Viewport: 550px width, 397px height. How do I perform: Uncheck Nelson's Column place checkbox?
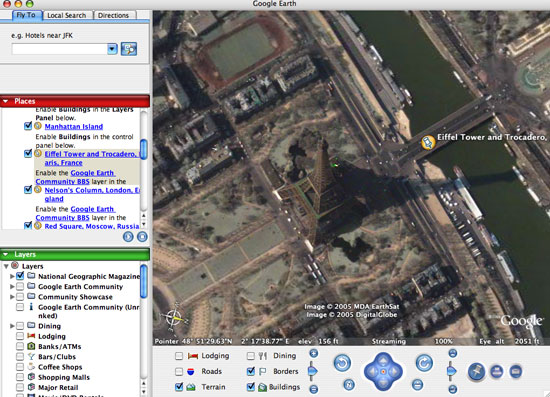(28, 190)
